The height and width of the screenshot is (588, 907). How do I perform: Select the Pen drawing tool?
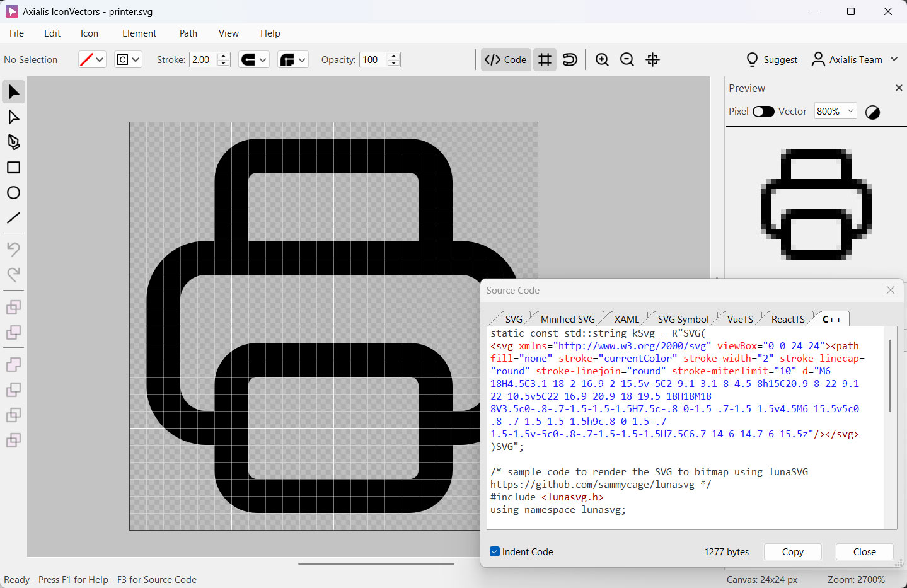pyautogui.click(x=13, y=142)
